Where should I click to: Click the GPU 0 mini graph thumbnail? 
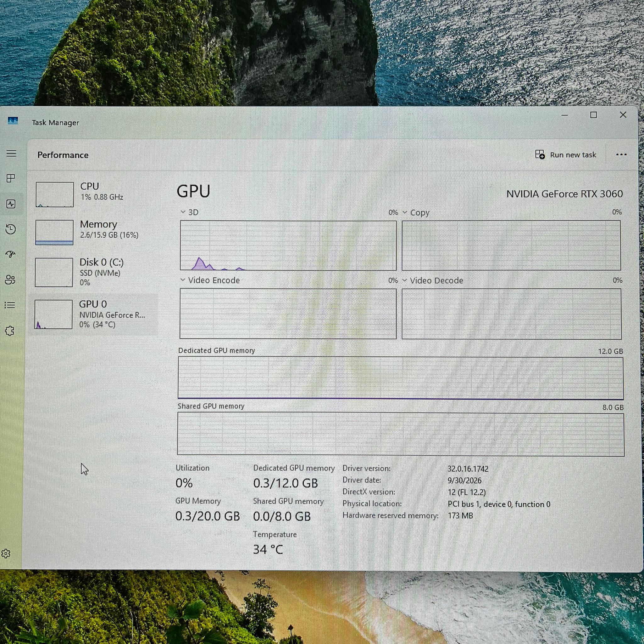click(53, 314)
